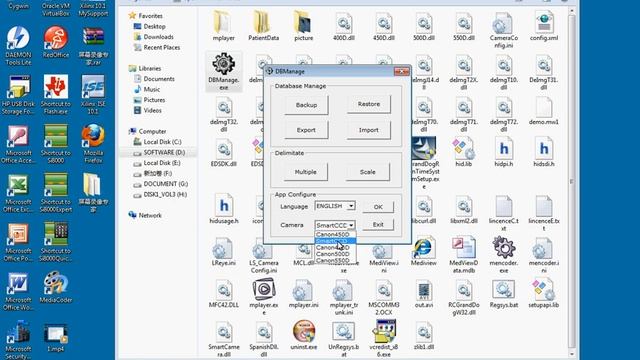This screenshot has width=640, height=360.
Task: Select the hidsdi.h header file
Action: 544,152
